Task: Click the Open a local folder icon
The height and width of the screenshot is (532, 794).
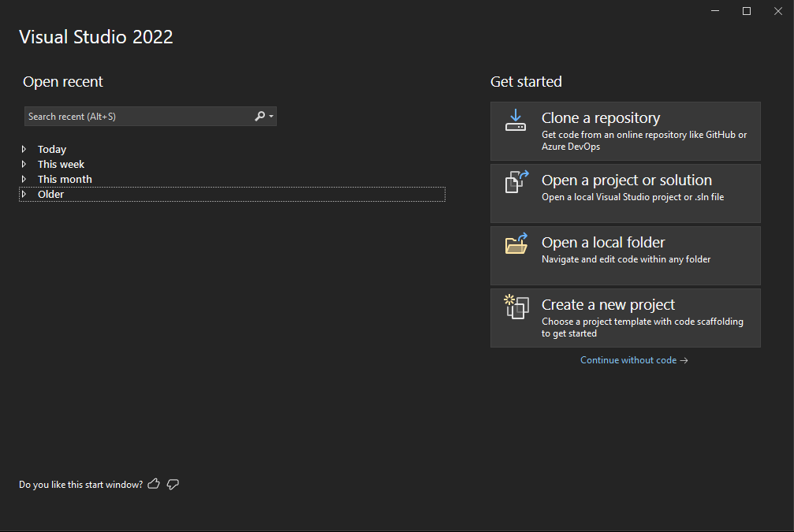Action: pos(516,244)
